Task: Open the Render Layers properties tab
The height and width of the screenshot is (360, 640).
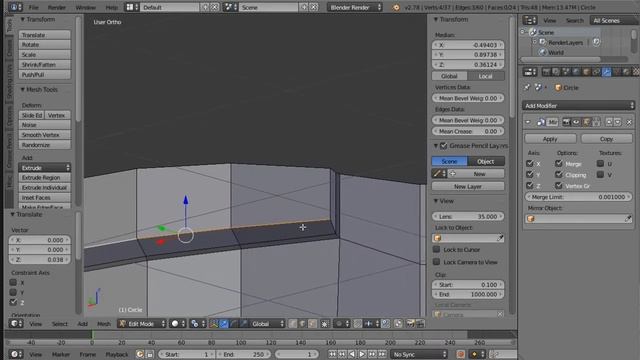Action: [556, 72]
